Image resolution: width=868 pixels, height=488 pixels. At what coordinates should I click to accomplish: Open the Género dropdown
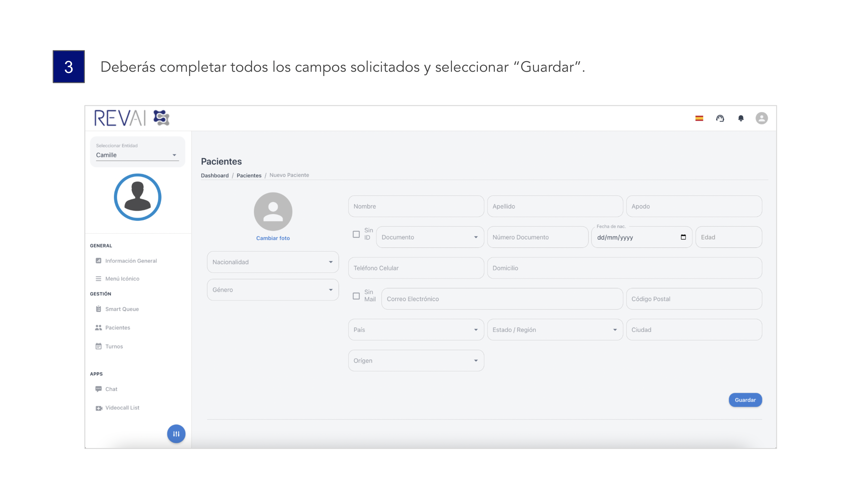(x=272, y=290)
